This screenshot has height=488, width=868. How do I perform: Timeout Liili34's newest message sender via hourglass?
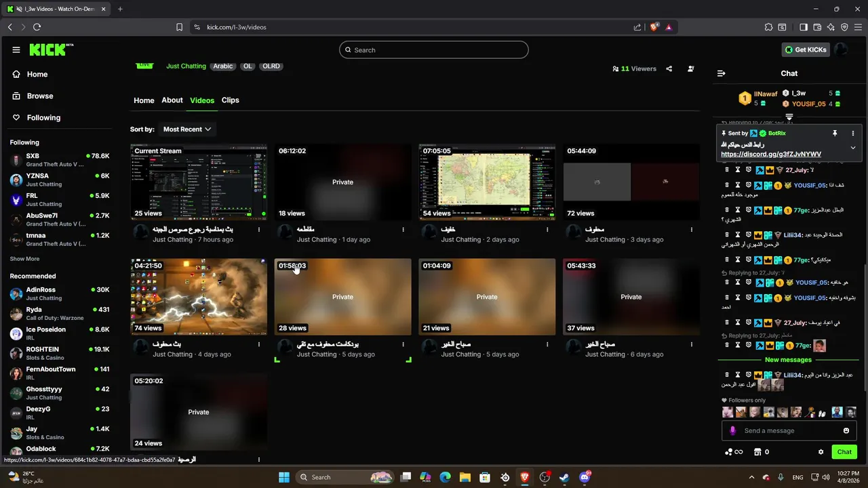point(738,375)
